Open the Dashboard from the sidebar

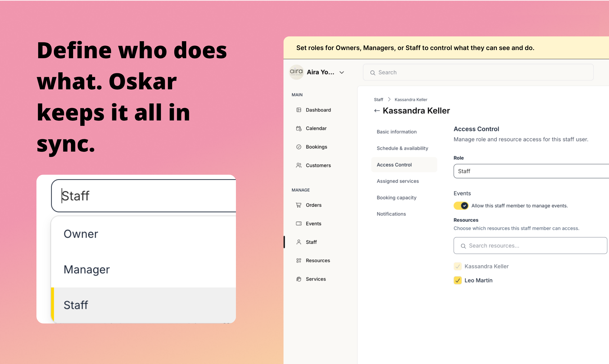[x=299, y=110]
